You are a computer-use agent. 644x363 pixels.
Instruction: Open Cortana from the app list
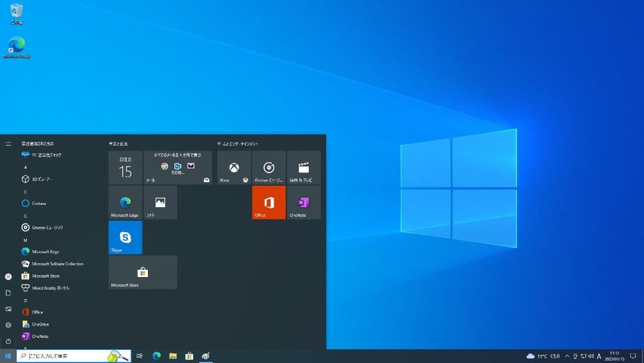(39, 203)
